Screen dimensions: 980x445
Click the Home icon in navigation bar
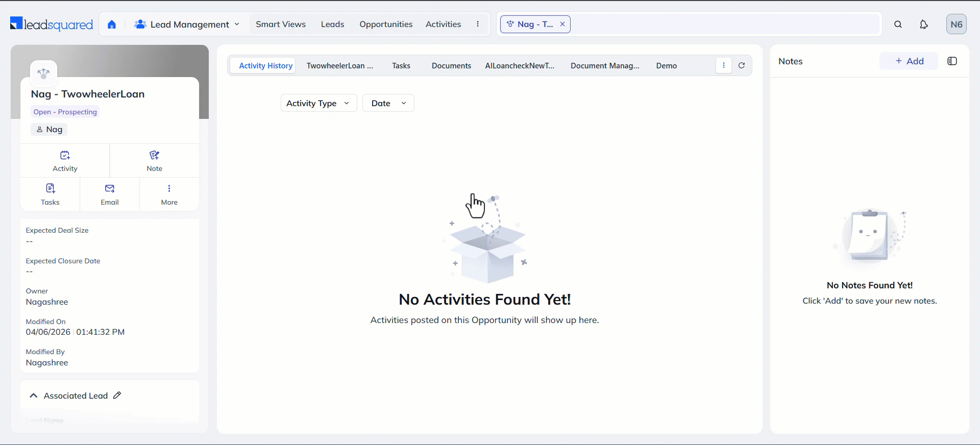coord(112,24)
